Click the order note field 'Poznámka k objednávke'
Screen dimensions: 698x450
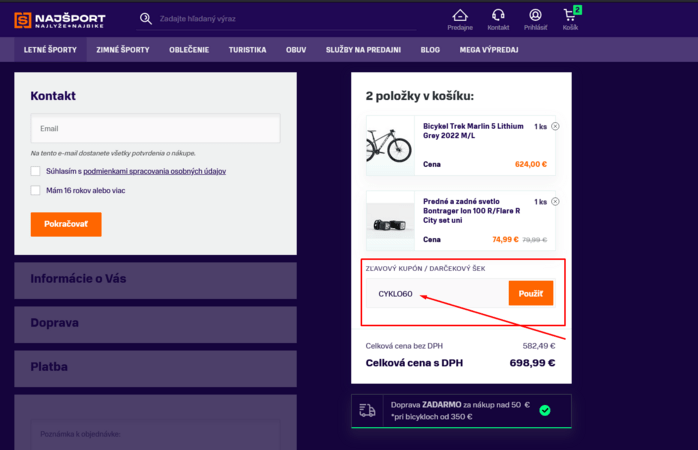155,434
